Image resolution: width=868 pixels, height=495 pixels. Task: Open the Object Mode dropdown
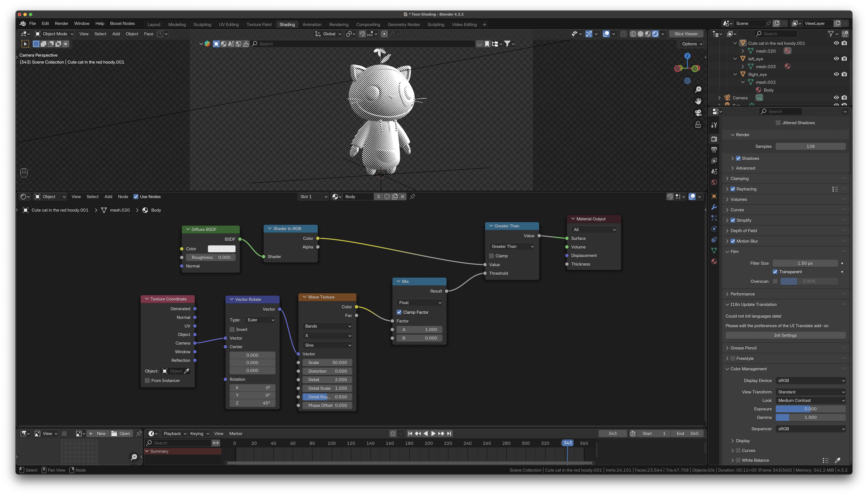tap(54, 34)
